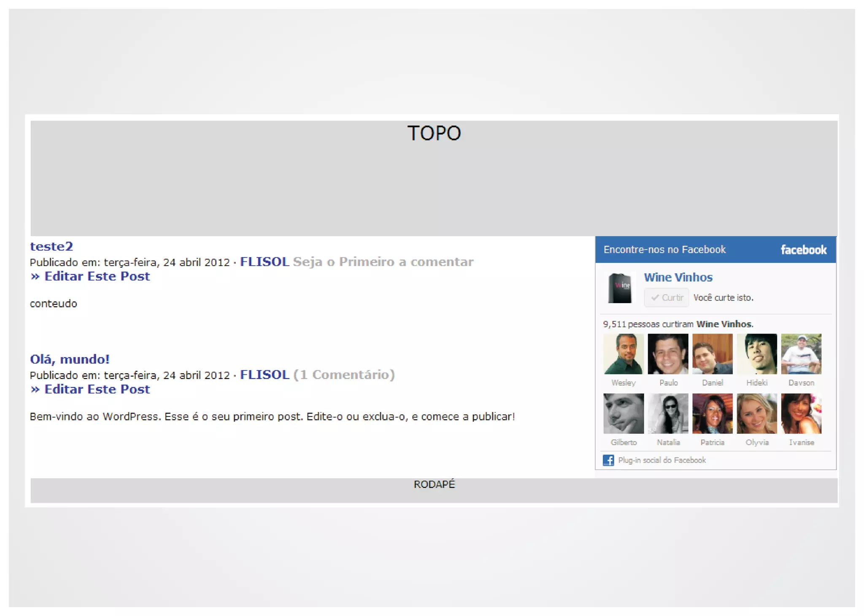
Task: Click the small Facebook plug-in icon
Action: click(x=608, y=460)
